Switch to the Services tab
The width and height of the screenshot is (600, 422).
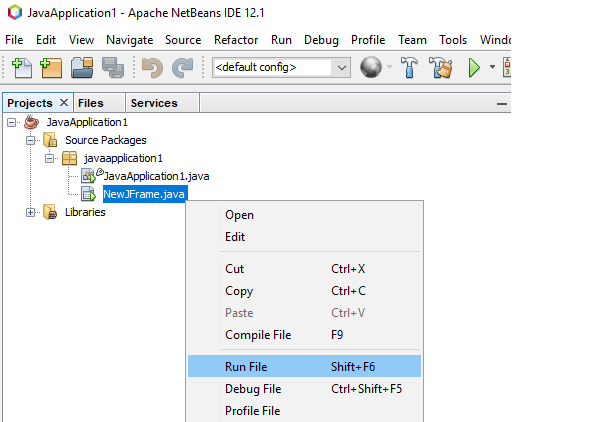click(154, 103)
